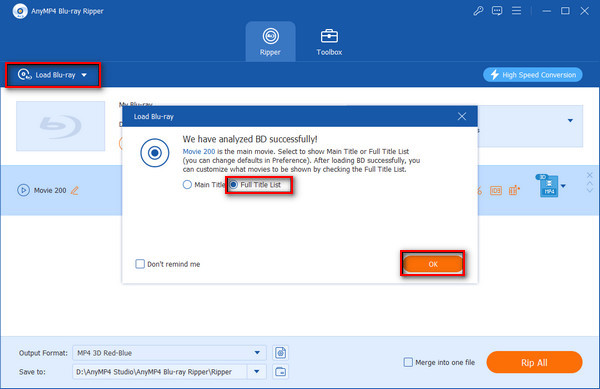This screenshot has height=389, width=600.
Task: Open the ID3 tag editor icon
Action: point(496,190)
